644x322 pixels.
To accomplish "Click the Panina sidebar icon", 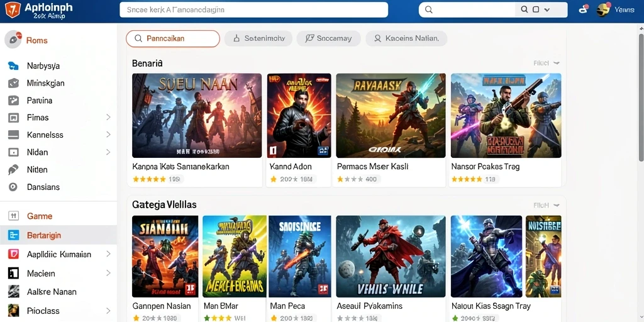I will pyautogui.click(x=13, y=100).
